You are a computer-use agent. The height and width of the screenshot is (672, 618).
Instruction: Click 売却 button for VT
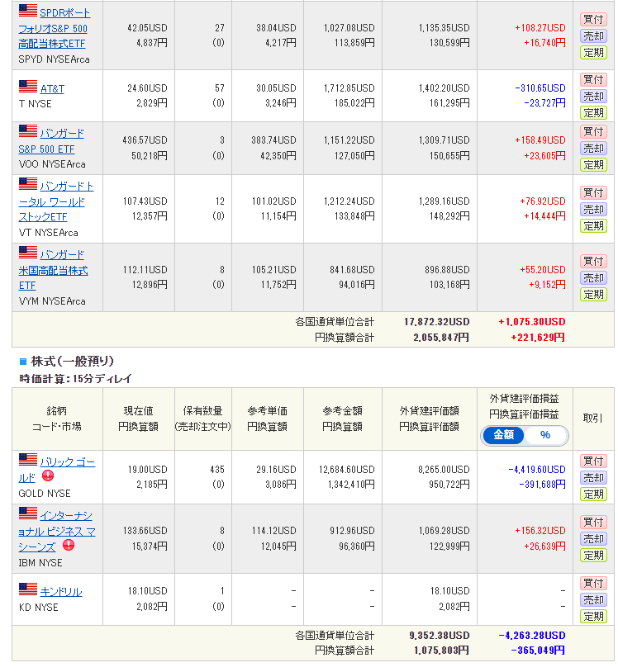pyautogui.click(x=593, y=210)
